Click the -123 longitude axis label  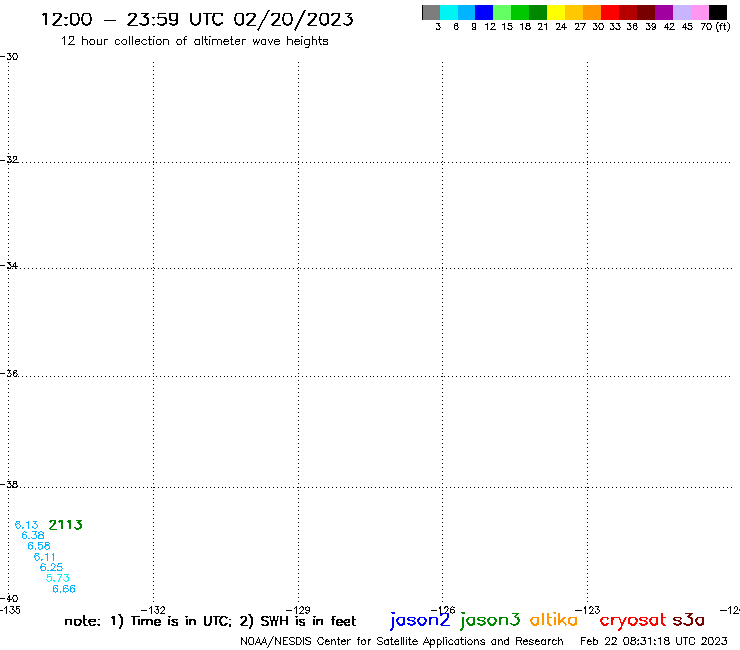(588, 610)
